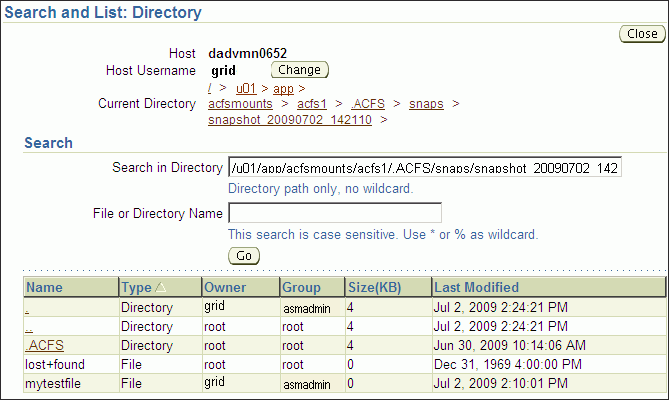Navigate to u01 in the breadcrumb

pyautogui.click(x=246, y=89)
